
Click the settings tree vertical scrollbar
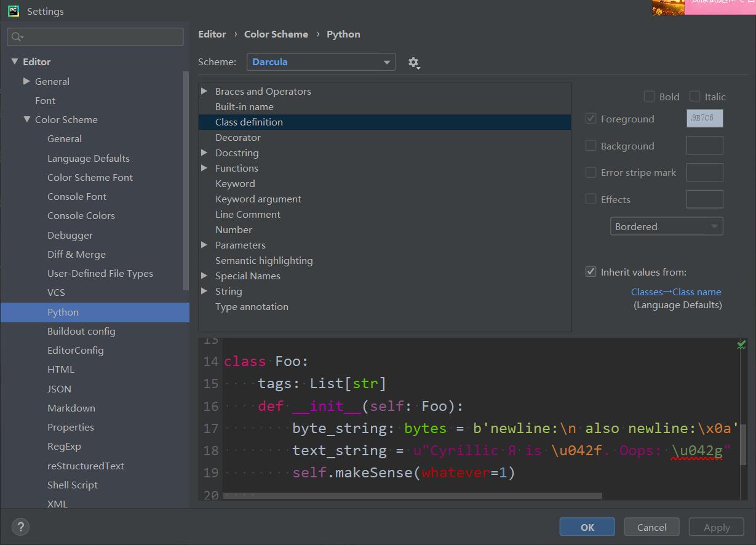click(186, 181)
